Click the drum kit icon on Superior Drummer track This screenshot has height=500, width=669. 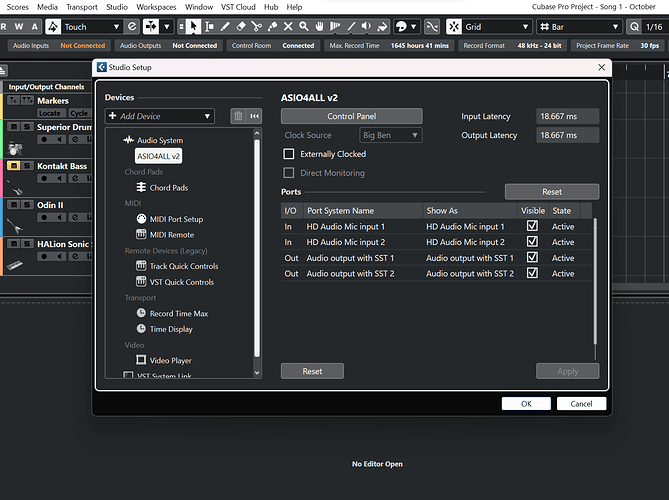click(15, 148)
